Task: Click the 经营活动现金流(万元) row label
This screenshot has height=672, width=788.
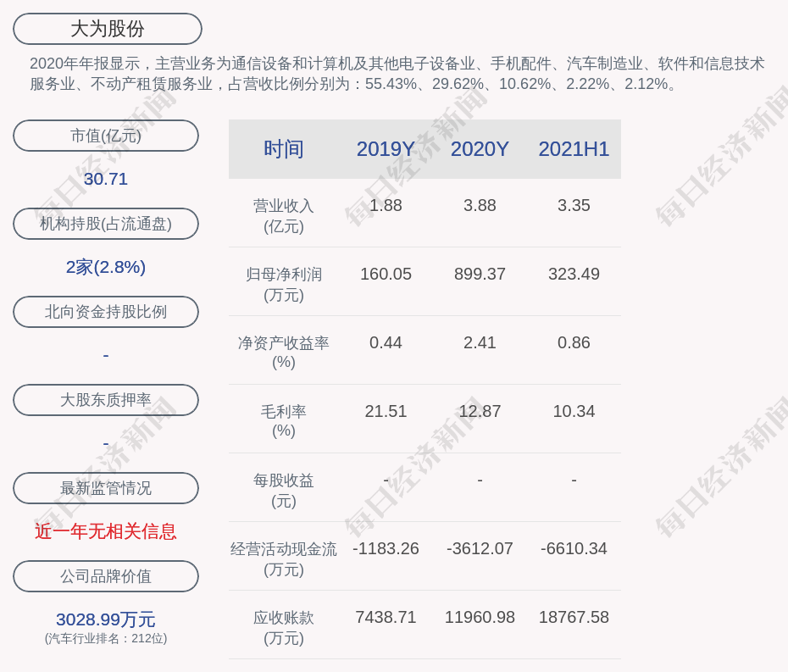Action: tap(284, 559)
